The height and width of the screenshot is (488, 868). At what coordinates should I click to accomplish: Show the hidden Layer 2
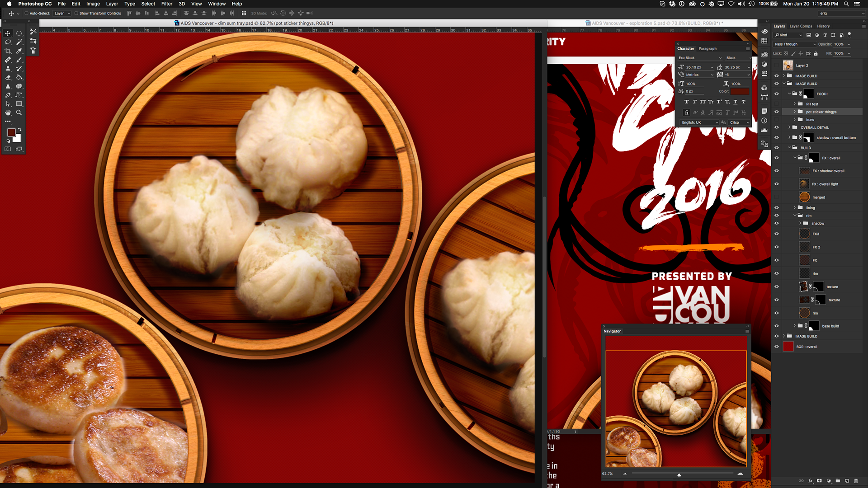coord(777,66)
